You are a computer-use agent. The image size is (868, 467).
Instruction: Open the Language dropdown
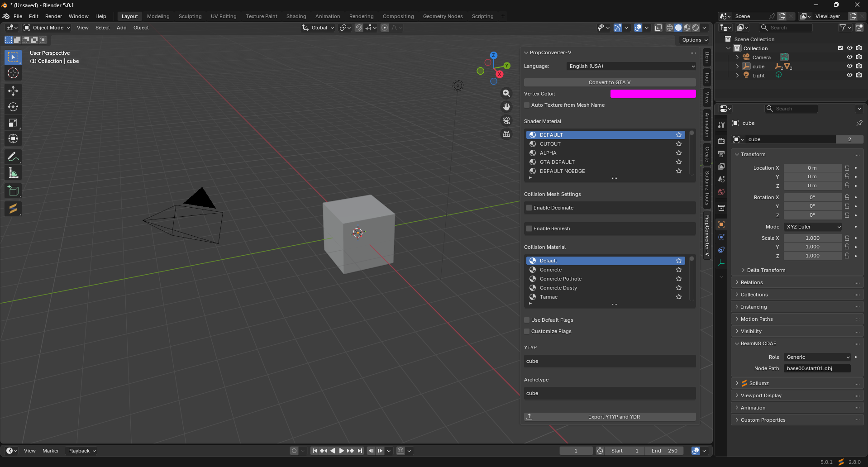[631, 66]
